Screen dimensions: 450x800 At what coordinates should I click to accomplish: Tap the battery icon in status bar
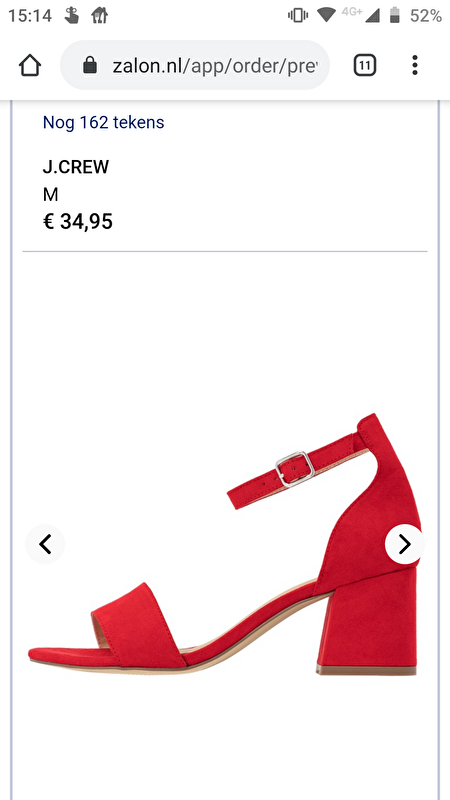394,15
